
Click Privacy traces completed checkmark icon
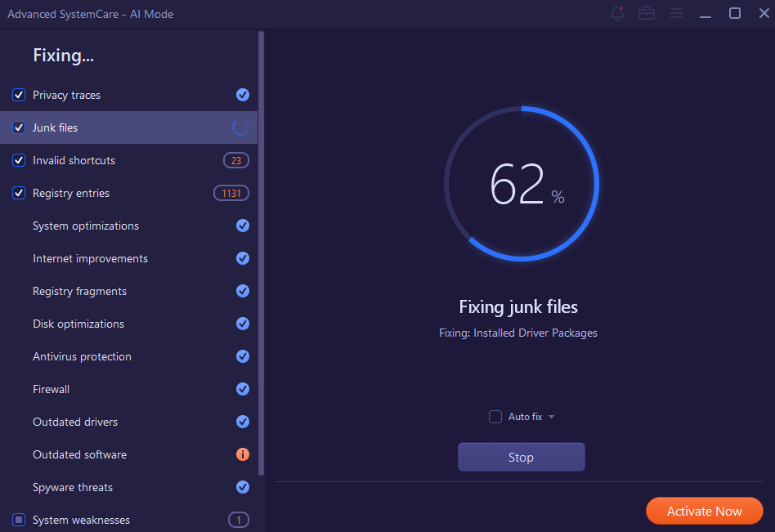242,95
